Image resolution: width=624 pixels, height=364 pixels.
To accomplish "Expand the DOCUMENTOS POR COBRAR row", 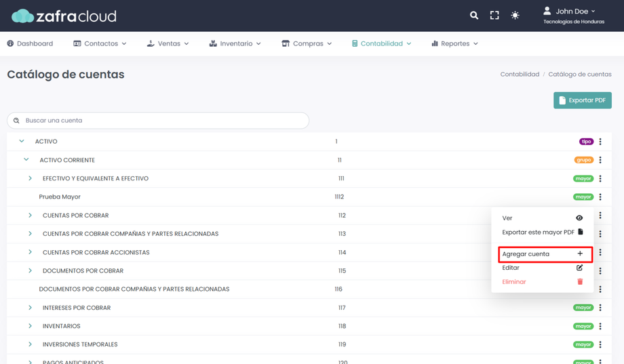I will tap(31, 270).
